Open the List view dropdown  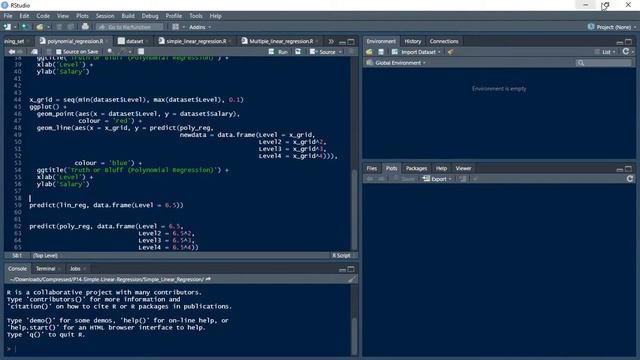coord(607,52)
